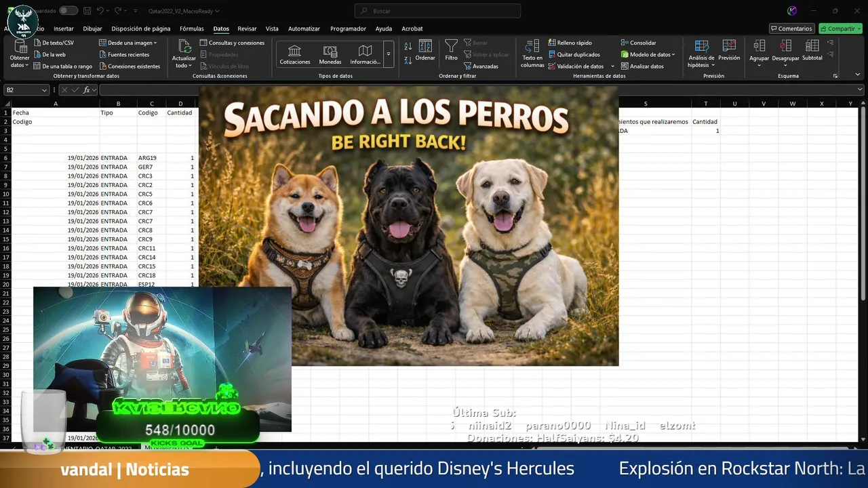Open the Ordenar sort dialog
868x488 pixels.
[425, 51]
